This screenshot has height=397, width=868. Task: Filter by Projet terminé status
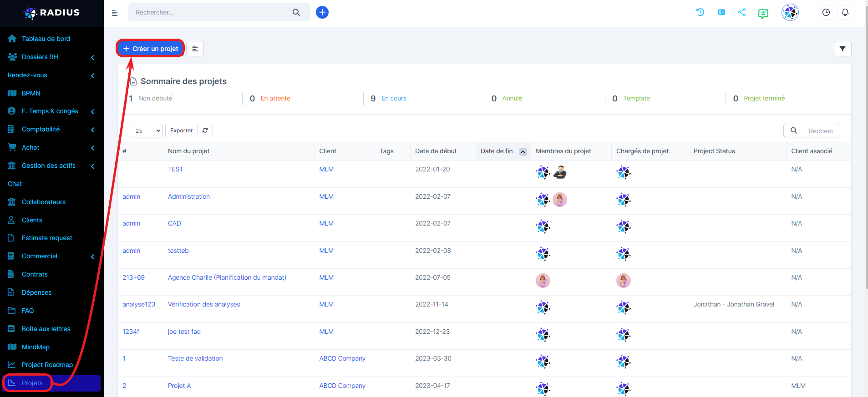click(x=764, y=98)
